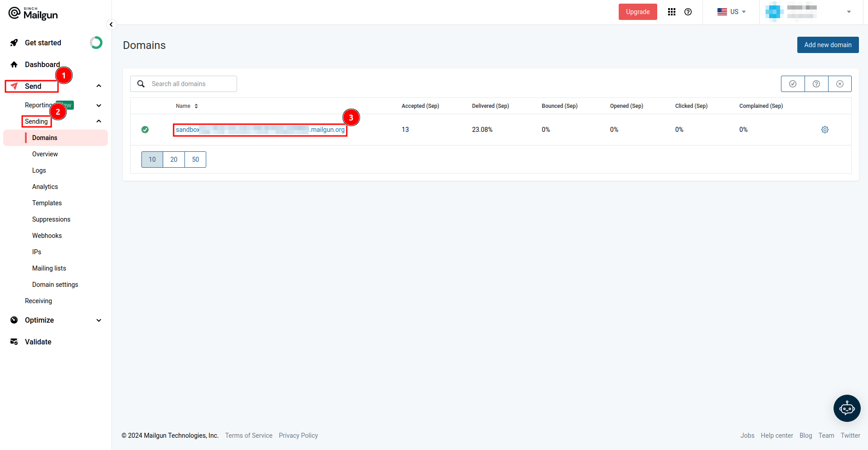The height and width of the screenshot is (450, 868).
Task: Click Add new domain button
Action: pyautogui.click(x=828, y=45)
